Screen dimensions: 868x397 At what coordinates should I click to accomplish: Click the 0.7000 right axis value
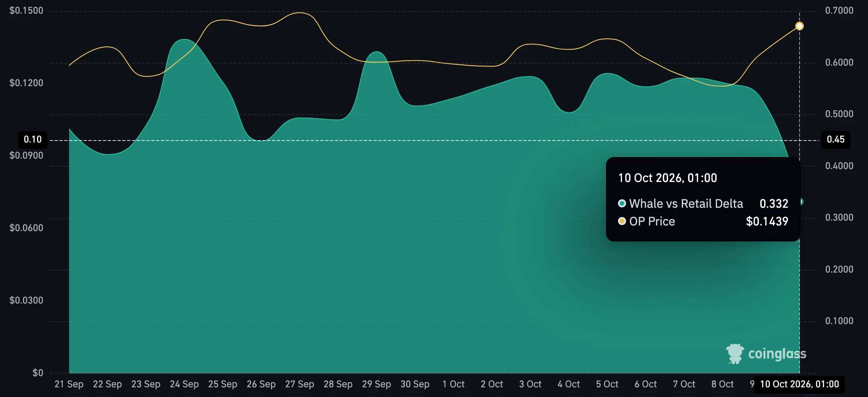point(839,10)
